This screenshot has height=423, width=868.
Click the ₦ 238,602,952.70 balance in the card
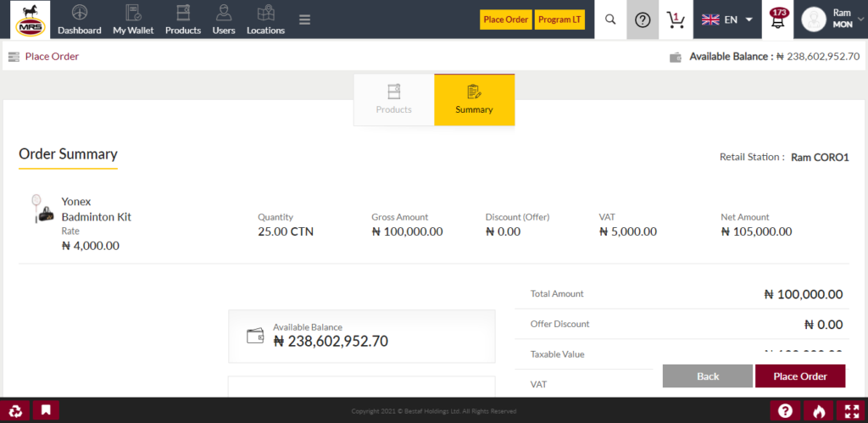(331, 342)
